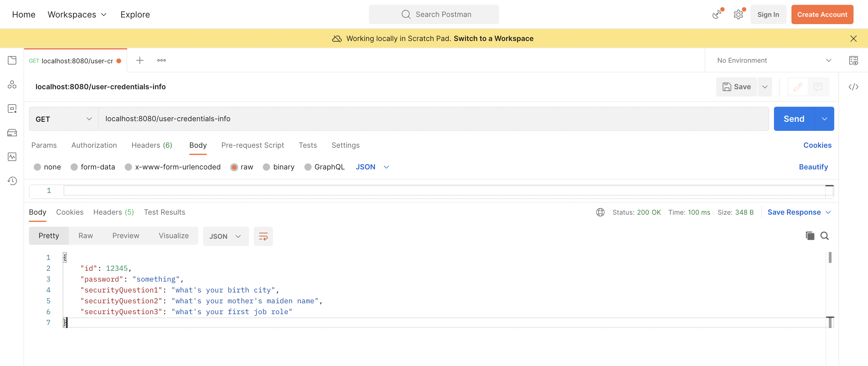Open the tab options three-dots menu

pos(162,60)
